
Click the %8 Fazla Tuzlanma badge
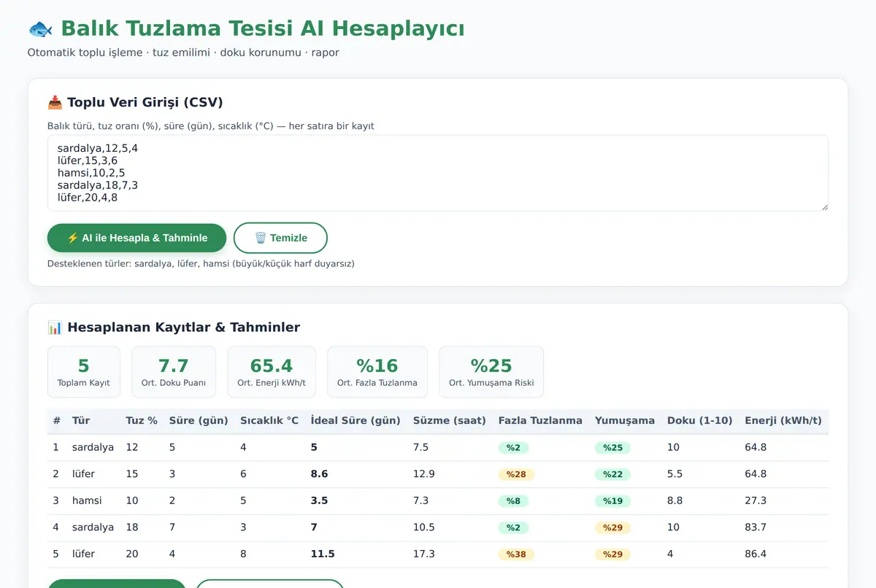click(x=513, y=500)
